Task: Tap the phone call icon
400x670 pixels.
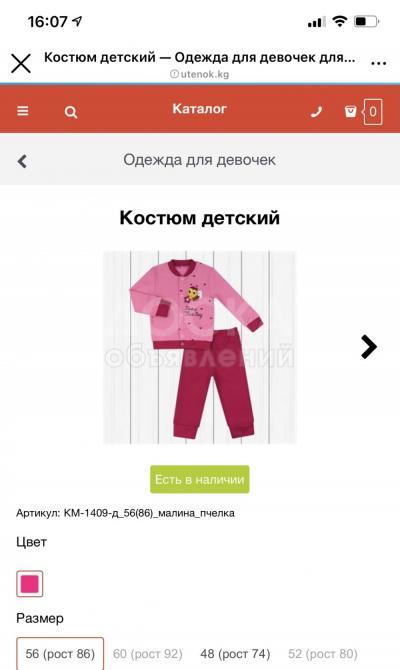Action: [x=316, y=112]
